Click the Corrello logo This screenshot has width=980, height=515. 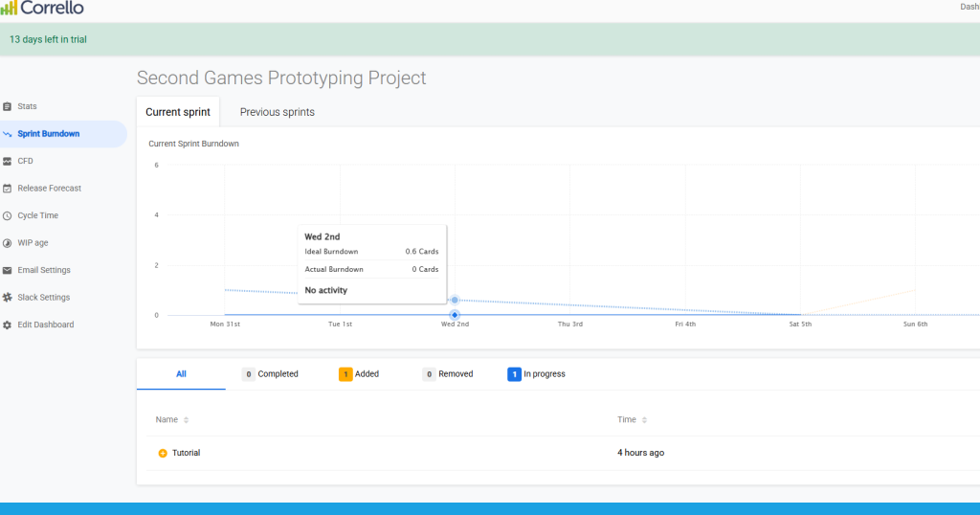pos(42,8)
